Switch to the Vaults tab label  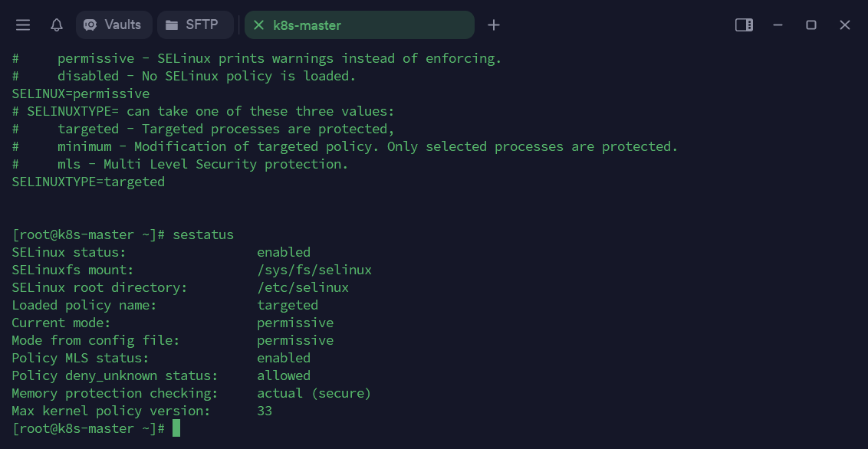coord(123,25)
